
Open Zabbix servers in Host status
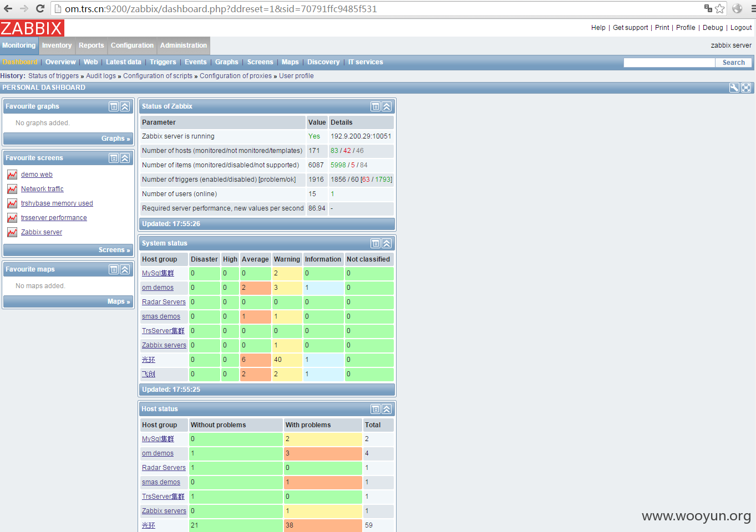[164, 511]
